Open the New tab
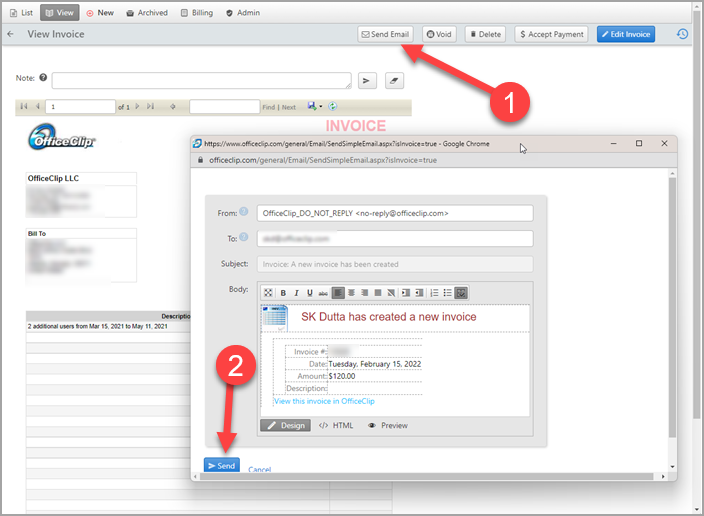Screen dimensions: 704x516 point(100,13)
